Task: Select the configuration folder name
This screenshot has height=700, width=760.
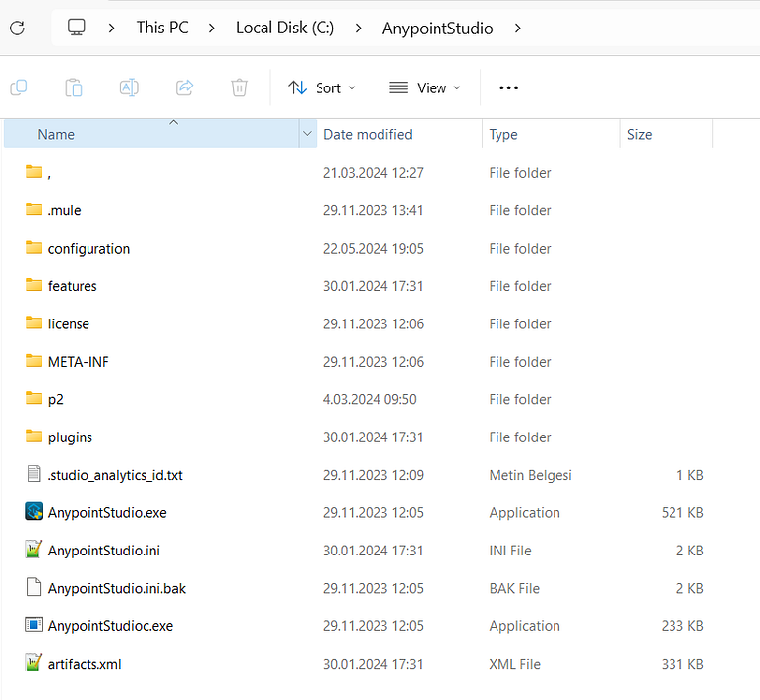Action: (x=88, y=249)
